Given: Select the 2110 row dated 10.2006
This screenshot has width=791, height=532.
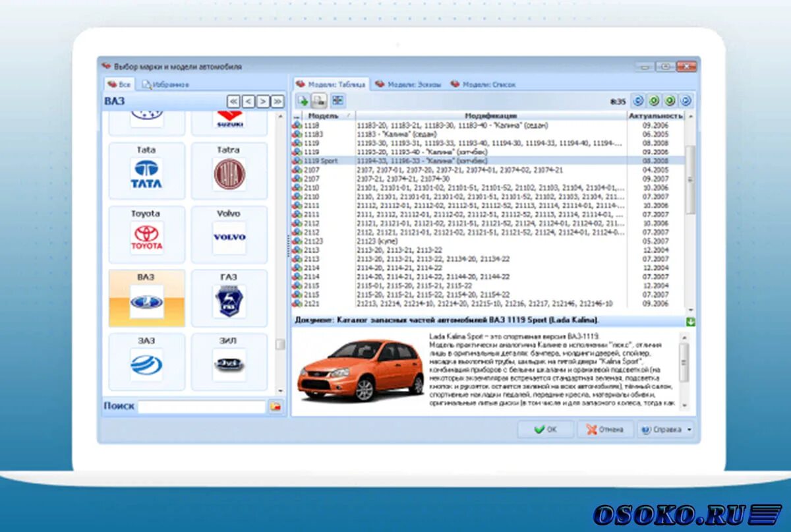Looking at the screenshot, I should pyautogui.click(x=488, y=187).
